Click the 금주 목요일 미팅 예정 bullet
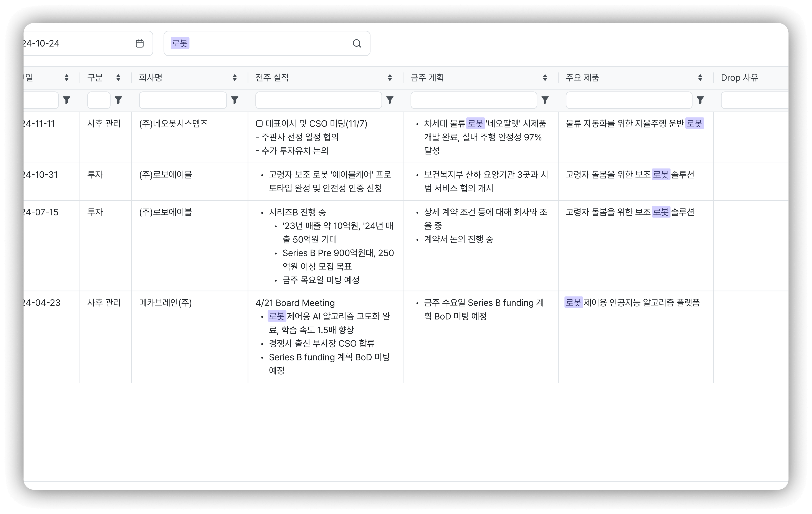This screenshot has height=514, width=812. click(x=321, y=280)
